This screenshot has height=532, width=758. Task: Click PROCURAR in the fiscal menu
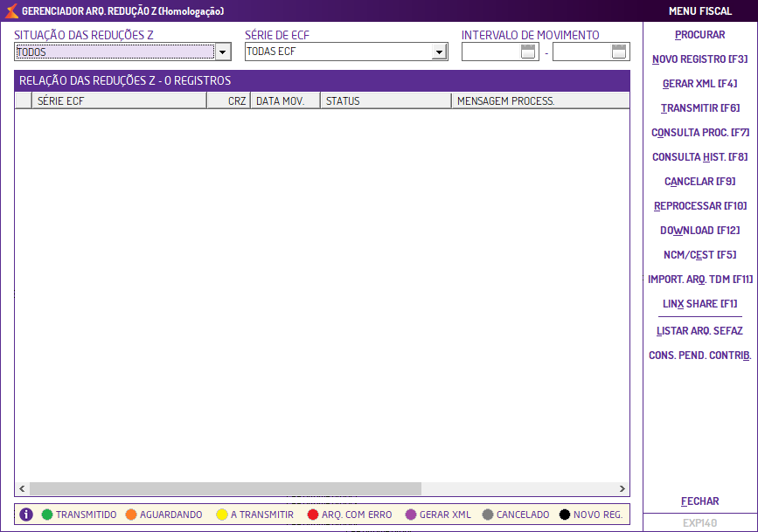[700, 35]
